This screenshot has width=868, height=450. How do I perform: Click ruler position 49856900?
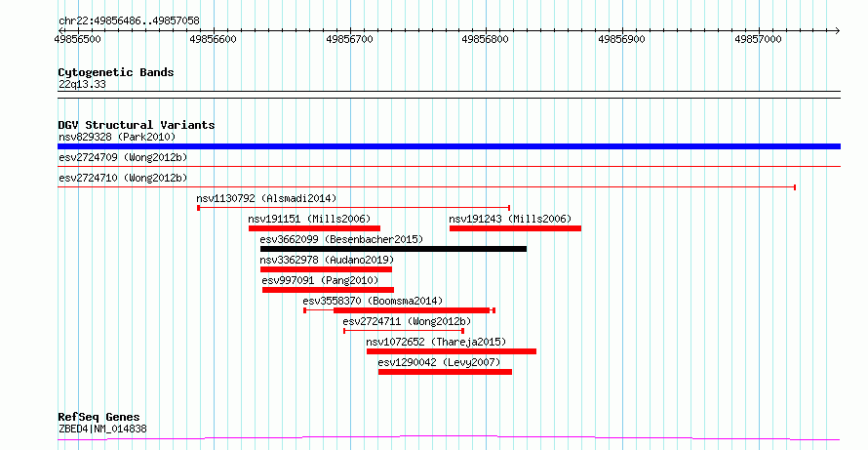point(622,39)
